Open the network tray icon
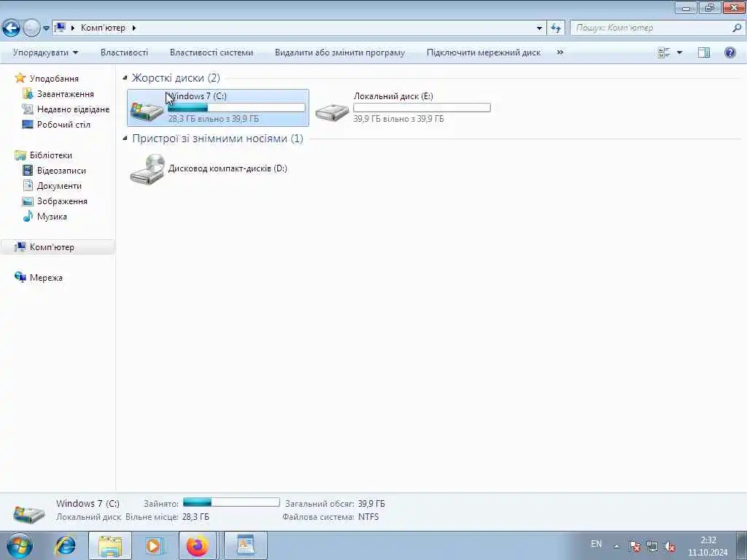The height and width of the screenshot is (560, 747). tap(651, 547)
